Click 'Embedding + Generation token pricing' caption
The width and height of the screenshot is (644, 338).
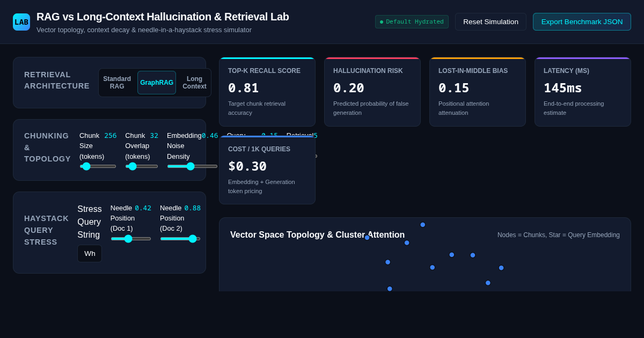(261, 186)
